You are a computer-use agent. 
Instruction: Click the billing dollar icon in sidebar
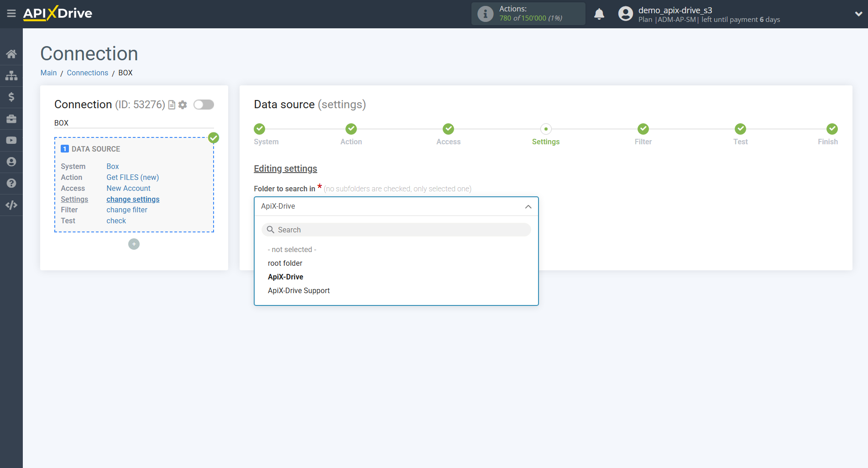(11, 97)
